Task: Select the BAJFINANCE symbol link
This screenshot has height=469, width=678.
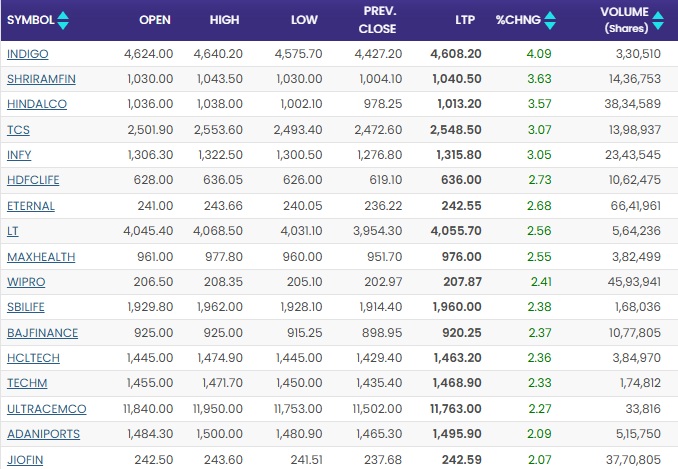Action: point(42,333)
